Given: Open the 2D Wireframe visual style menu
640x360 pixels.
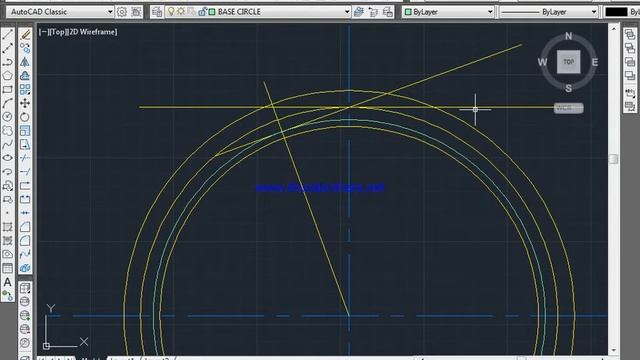Looking at the screenshot, I should pos(93,31).
